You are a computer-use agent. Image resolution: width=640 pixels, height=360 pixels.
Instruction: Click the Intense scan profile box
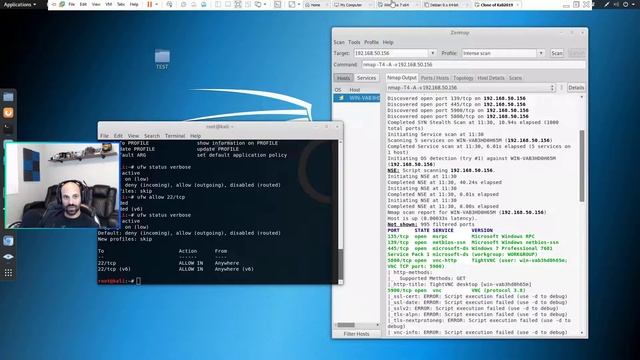point(499,53)
